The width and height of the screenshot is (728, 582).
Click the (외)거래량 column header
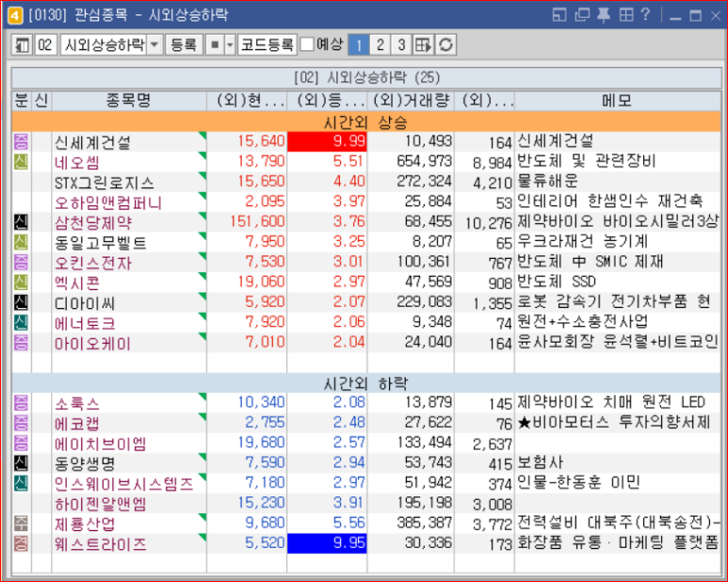411,101
